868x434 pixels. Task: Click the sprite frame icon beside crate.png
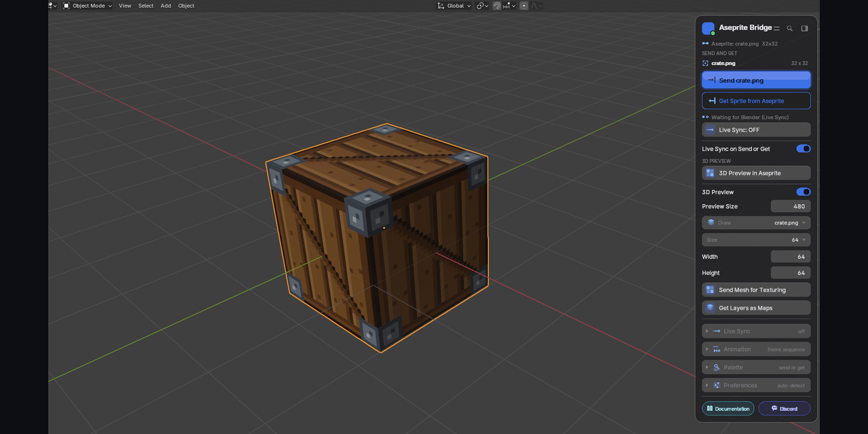pos(705,63)
